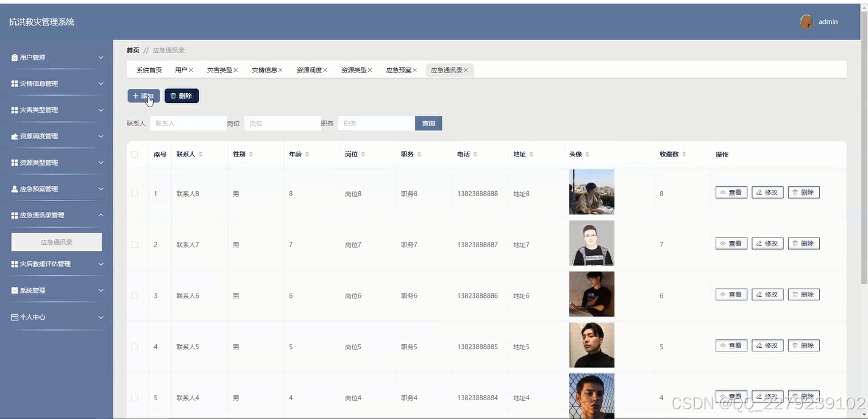Switch to the 系统首页 tab
868x419 pixels.
148,69
